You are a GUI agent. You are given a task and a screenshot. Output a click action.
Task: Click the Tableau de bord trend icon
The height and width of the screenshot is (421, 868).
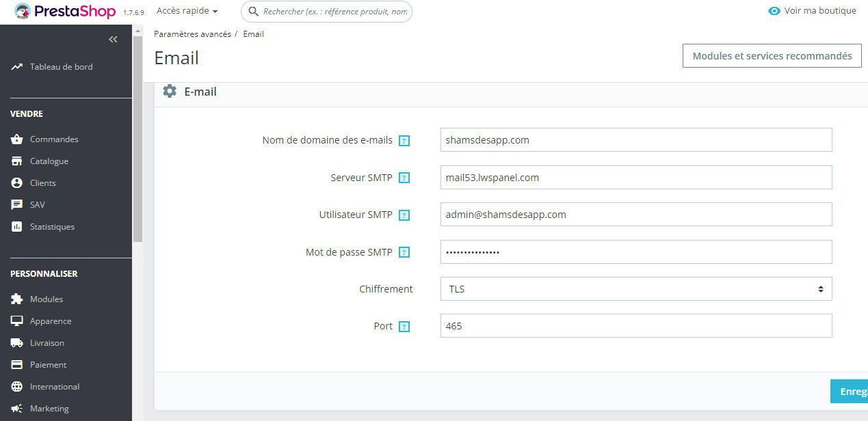[x=17, y=67]
